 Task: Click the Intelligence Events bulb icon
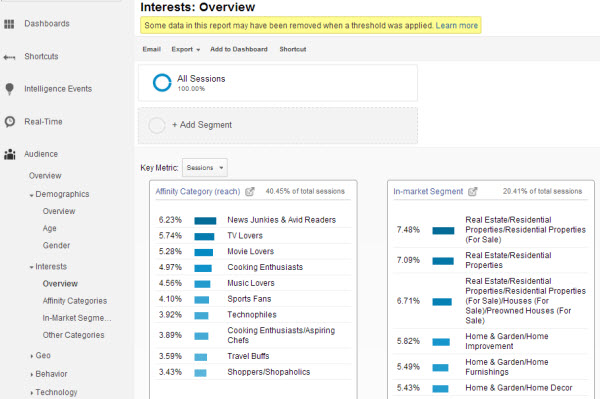pos(10,89)
